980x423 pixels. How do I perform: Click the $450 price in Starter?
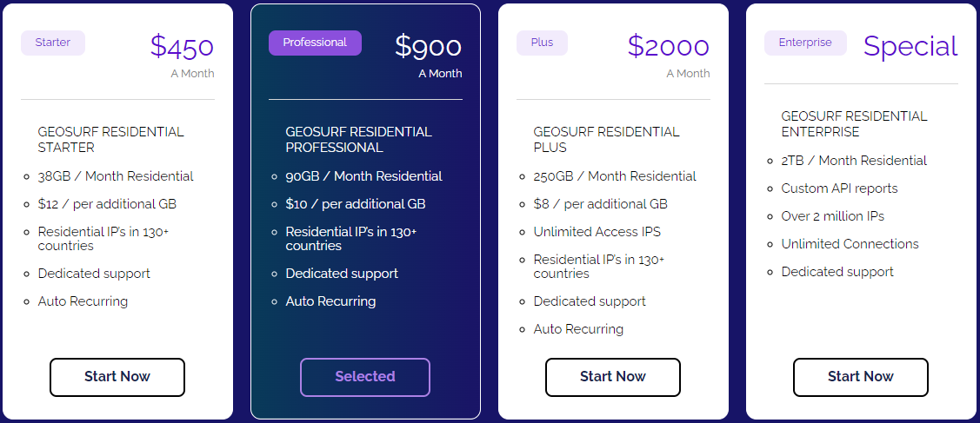(182, 47)
